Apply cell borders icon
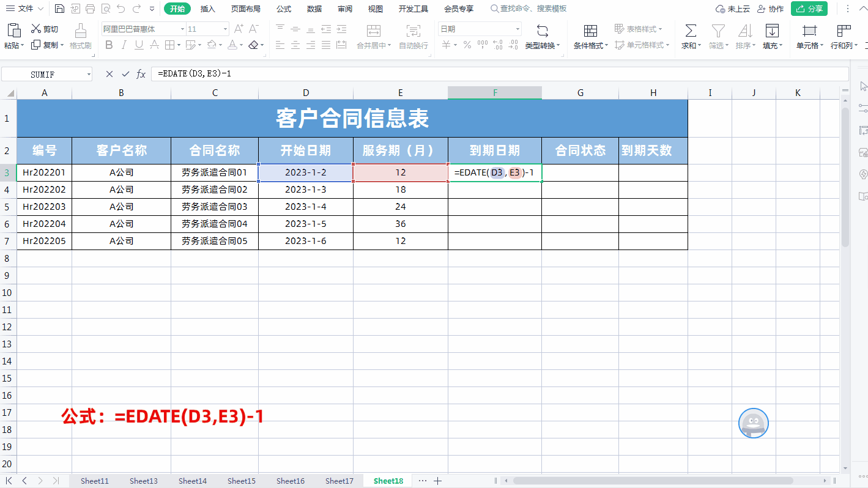Image resolution: width=868 pixels, height=488 pixels. pyautogui.click(x=169, y=45)
